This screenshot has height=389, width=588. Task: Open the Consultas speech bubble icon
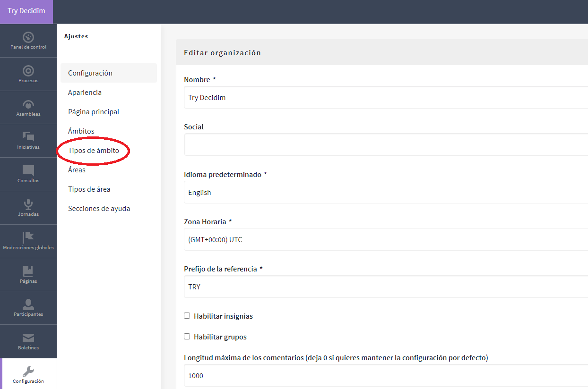(28, 171)
